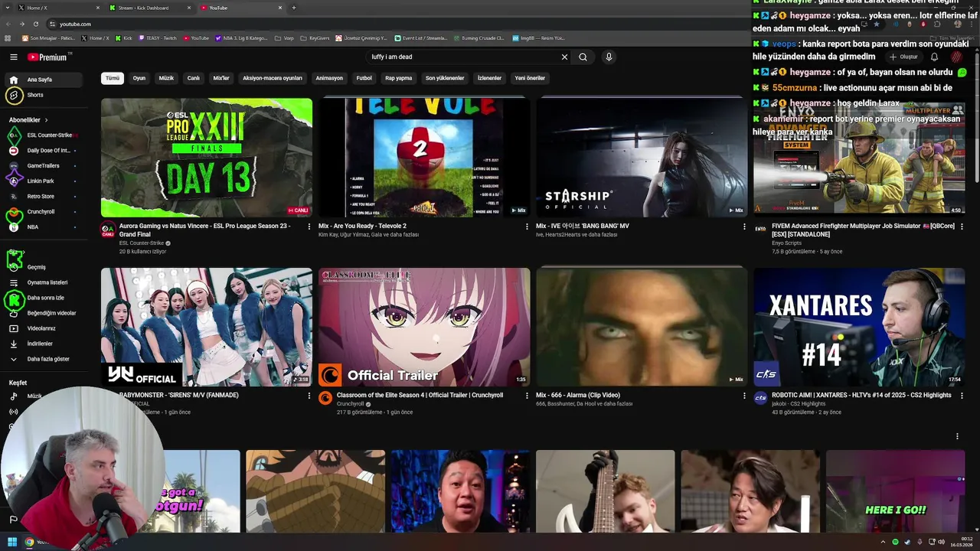Open more options for Classroom of the Elite
The image size is (980, 551).
pyautogui.click(x=527, y=396)
